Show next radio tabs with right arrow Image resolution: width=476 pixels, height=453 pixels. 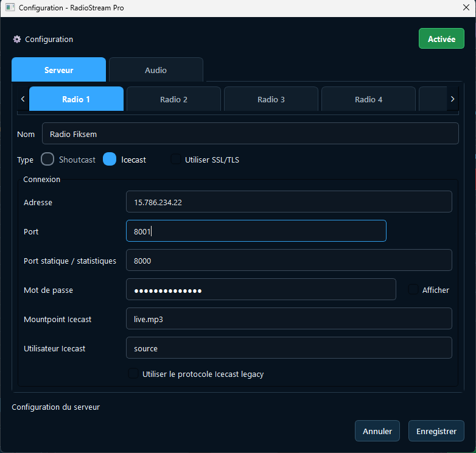pos(452,99)
